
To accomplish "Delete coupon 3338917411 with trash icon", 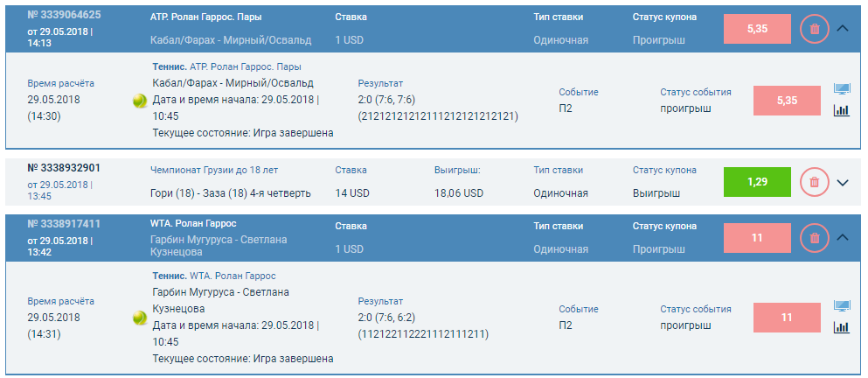I will (815, 238).
